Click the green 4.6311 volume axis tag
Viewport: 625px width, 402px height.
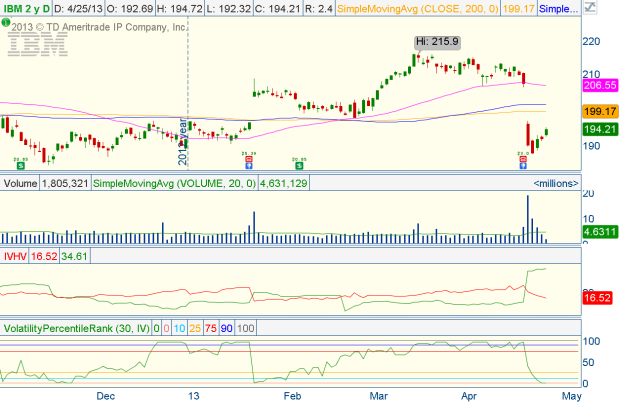tap(600, 231)
